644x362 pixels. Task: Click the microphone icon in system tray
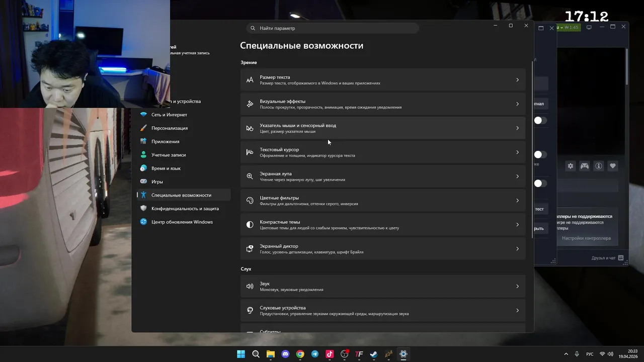pos(577,354)
